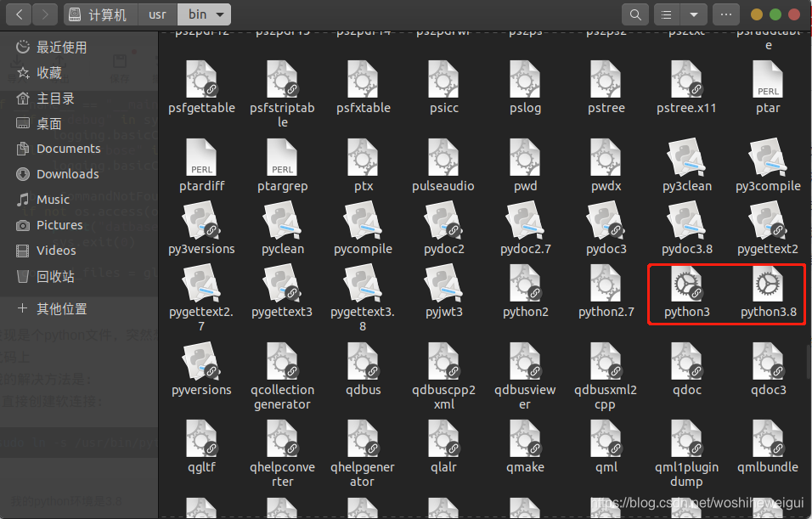Expand the bin path dropdown arrow
Screen dimensions: 812x519
[220, 14]
